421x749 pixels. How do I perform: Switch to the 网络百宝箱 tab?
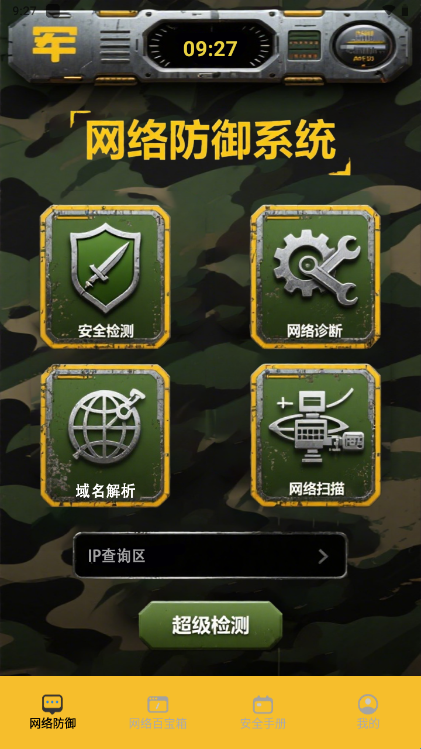158,712
